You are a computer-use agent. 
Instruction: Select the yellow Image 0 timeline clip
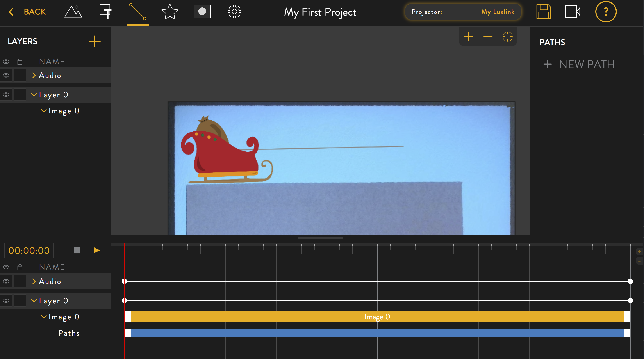click(x=377, y=317)
